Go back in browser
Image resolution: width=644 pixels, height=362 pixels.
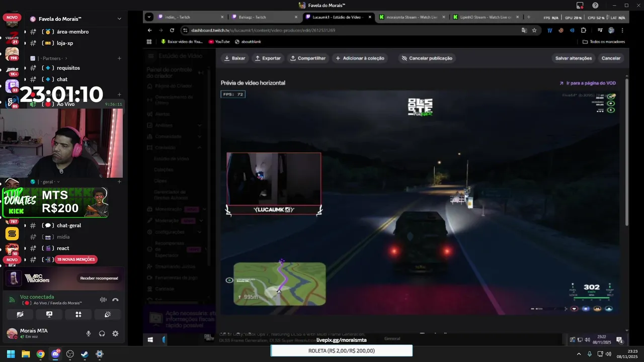pyautogui.click(x=149, y=30)
